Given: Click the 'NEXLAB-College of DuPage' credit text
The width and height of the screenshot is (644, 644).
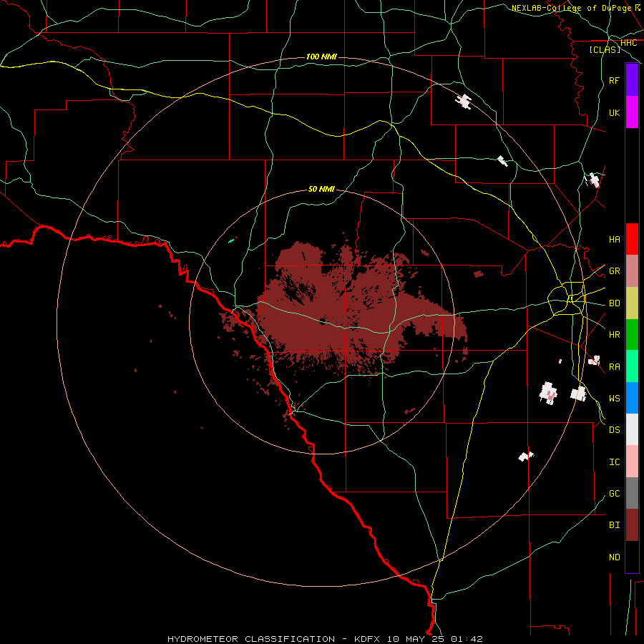Looking at the screenshot, I should coord(571,8).
